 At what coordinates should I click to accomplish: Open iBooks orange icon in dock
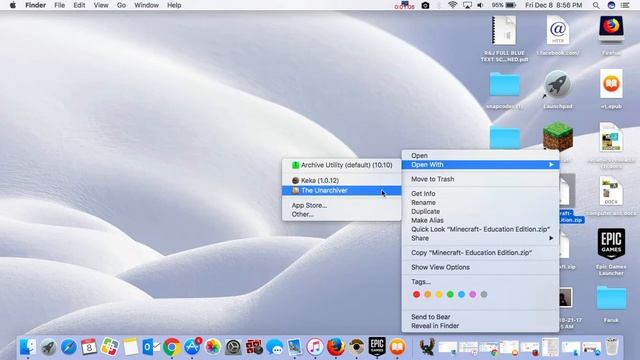pos(398,347)
